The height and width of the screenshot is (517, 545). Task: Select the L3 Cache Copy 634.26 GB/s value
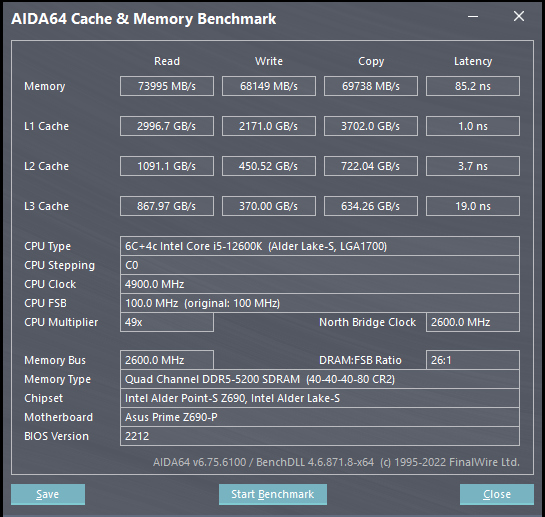click(371, 206)
